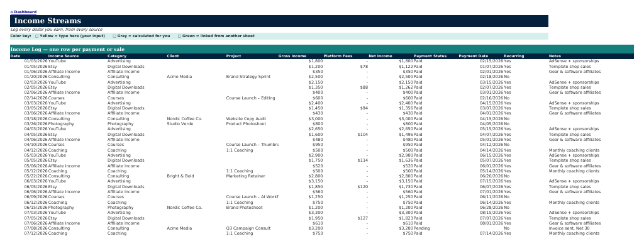The width and height of the screenshot is (644, 246).
Task: Click the Green linked color key square
Action: click(x=179, y=36)
